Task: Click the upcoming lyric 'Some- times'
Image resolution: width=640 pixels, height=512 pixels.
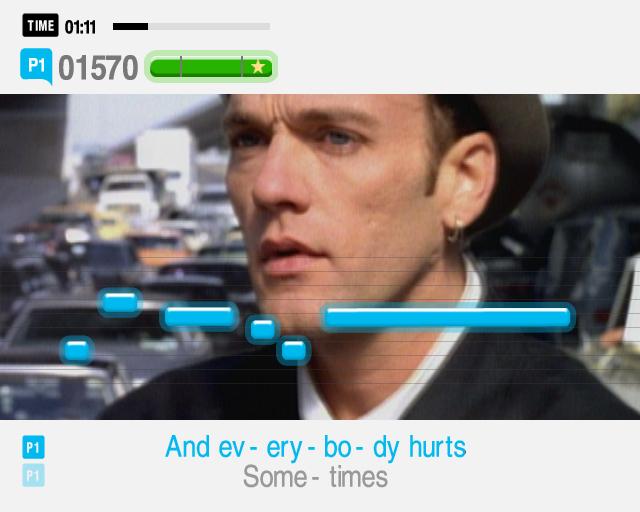Action: tap(315, 476)
